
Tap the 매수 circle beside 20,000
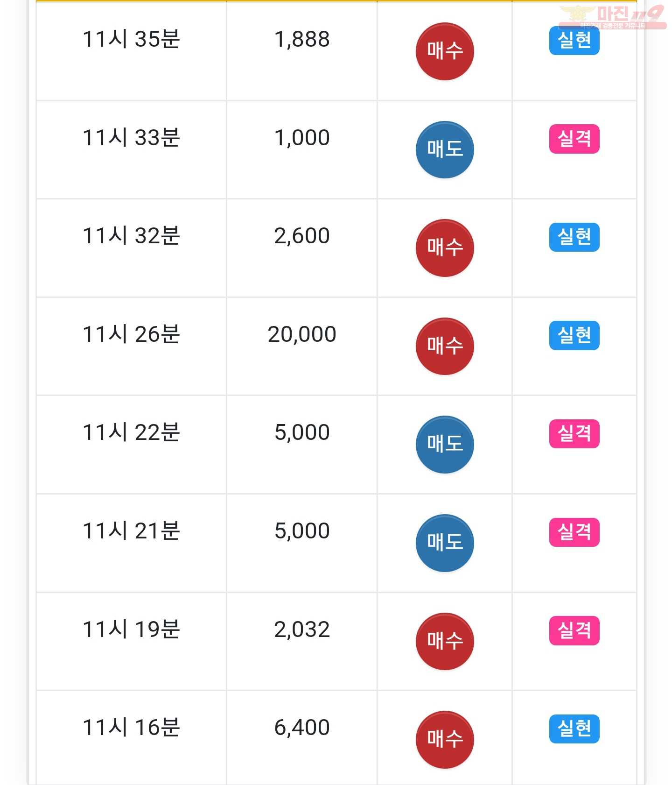click(x=444, y=346)
